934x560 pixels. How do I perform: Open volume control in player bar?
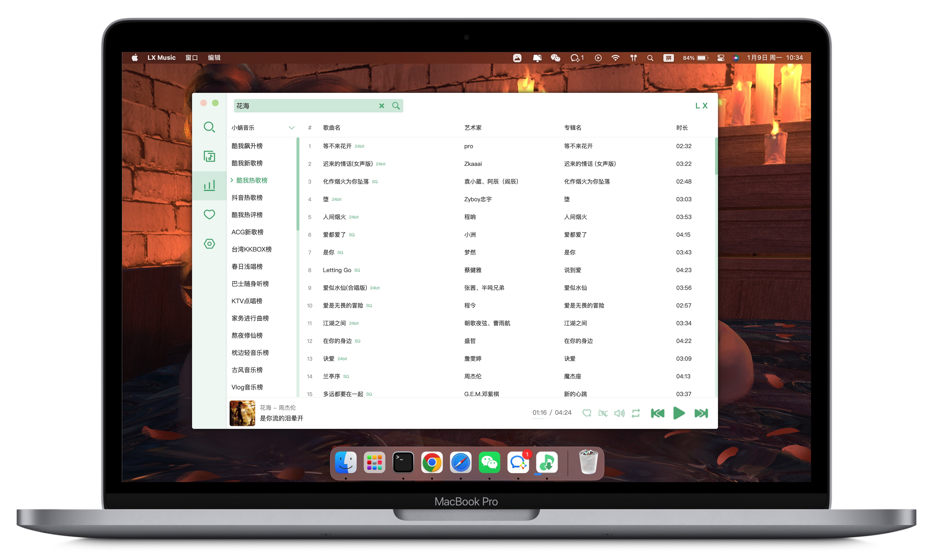(619, 413)
